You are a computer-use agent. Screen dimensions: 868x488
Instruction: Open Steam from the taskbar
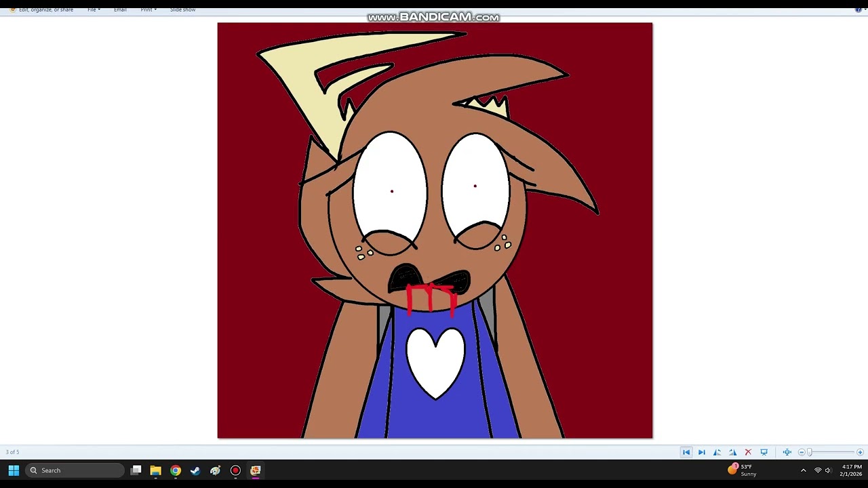tap(195, 470)
